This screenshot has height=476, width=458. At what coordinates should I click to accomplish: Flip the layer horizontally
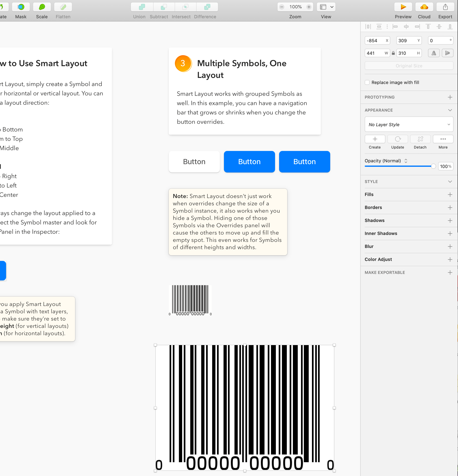pos(434,53)
